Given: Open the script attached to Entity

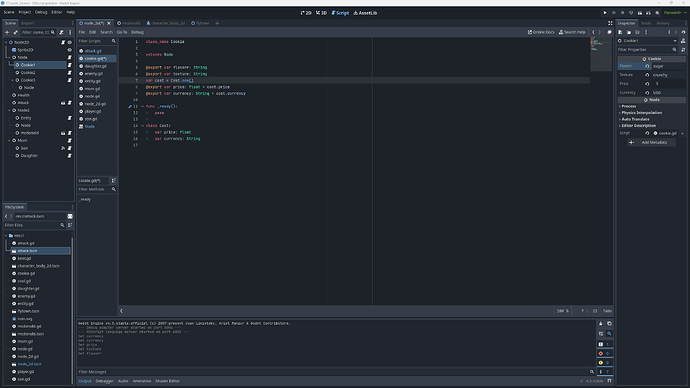Looking at the screenshot, I should 70,118.
